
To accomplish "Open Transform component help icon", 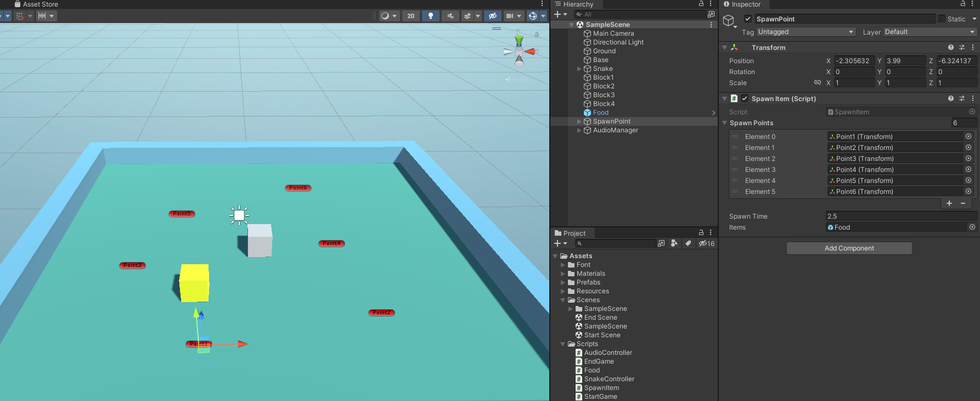I will coord(951,48).
